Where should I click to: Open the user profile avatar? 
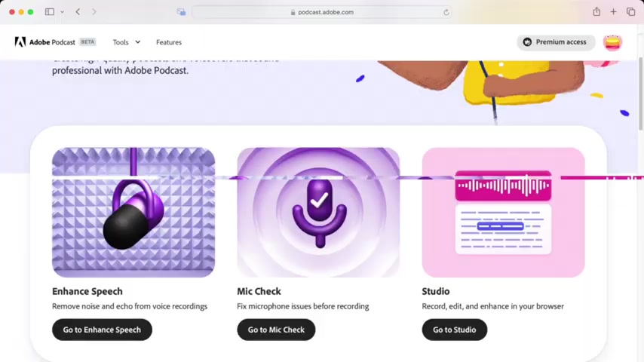point(612,42)
